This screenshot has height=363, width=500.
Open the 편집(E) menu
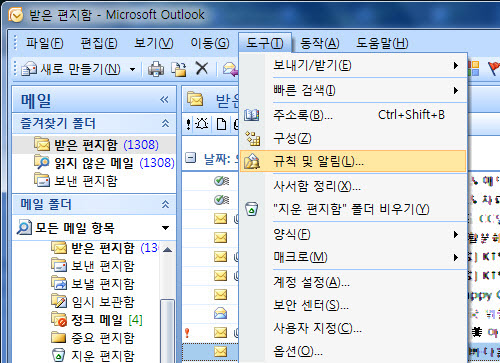click(99, 43)
